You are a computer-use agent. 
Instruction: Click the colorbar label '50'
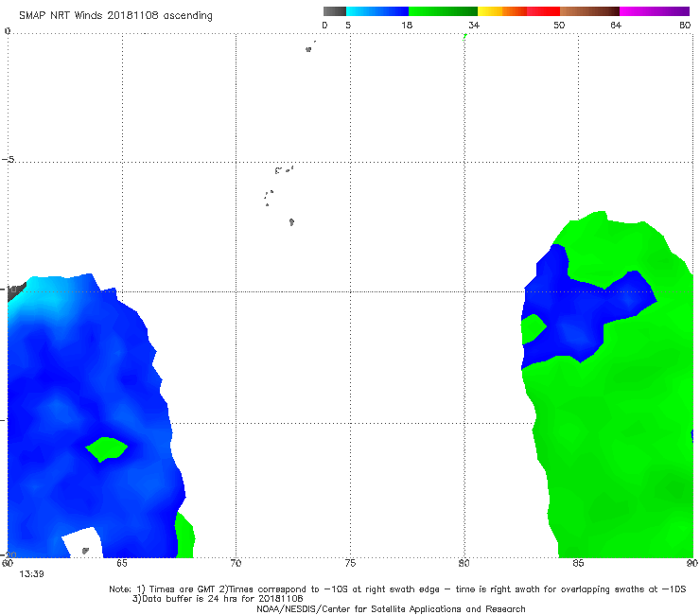tap(559, 25)
